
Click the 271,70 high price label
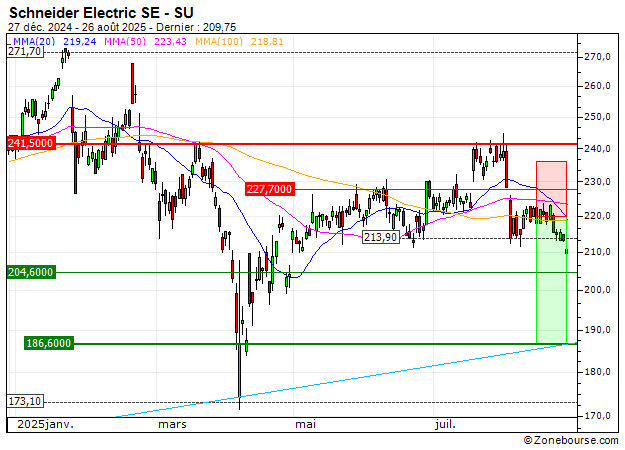(25, 51)
